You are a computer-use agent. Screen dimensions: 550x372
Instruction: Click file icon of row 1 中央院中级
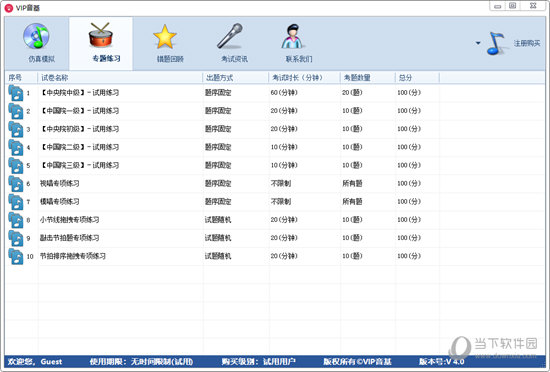(16, 93)
